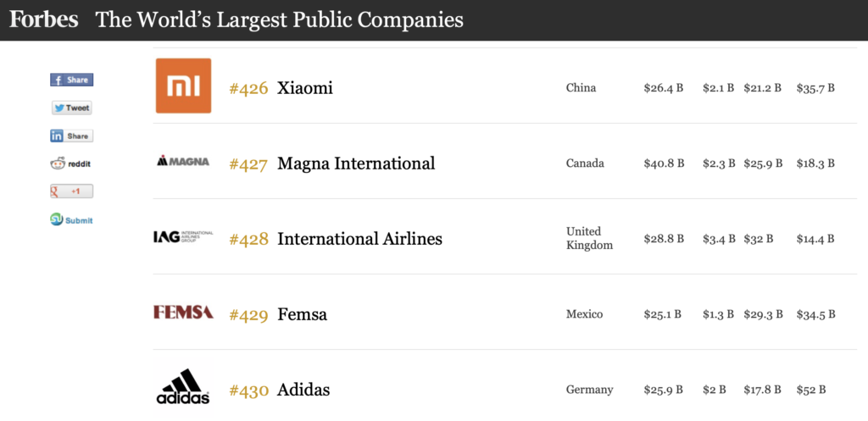The height and width of the screenshot is (421, 868).
Task: Open the International Airlines company link
Action: tap(359, 238)
